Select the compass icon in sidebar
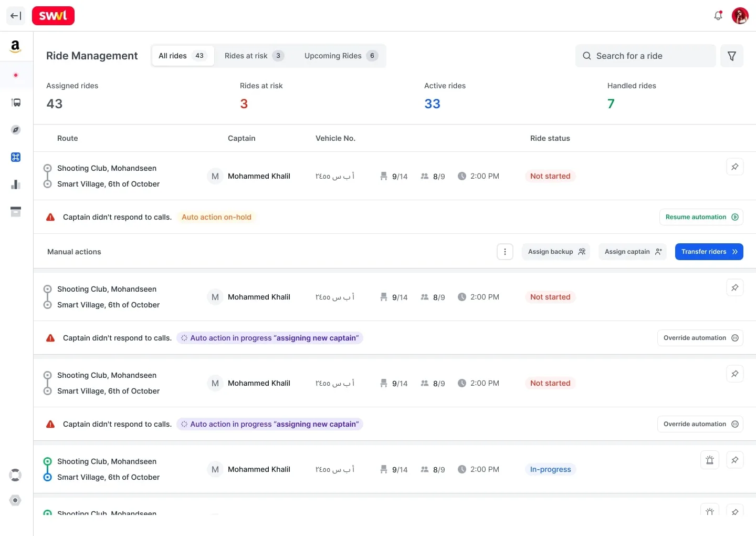 click(x=16, y=130)
